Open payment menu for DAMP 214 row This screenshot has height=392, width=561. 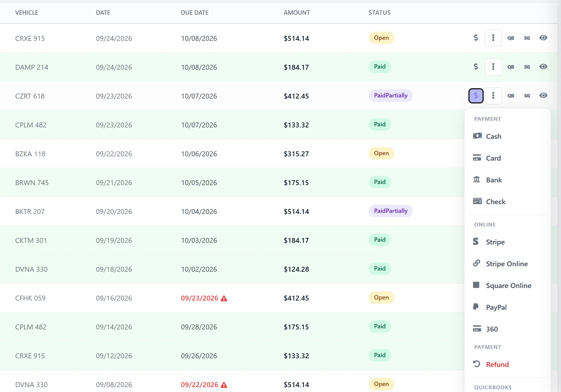pos(476,67)
